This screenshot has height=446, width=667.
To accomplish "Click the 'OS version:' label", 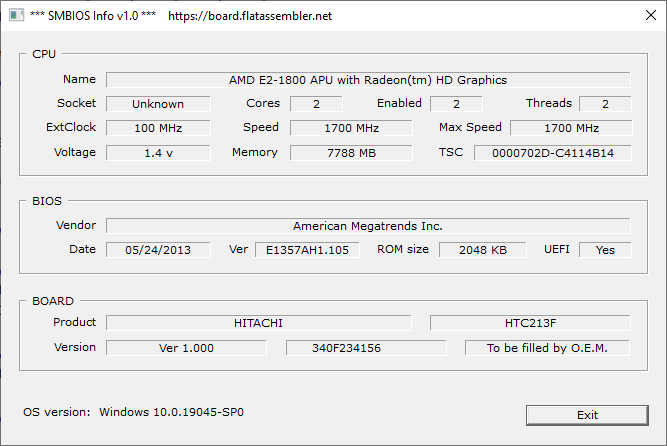I will (57, 412).
